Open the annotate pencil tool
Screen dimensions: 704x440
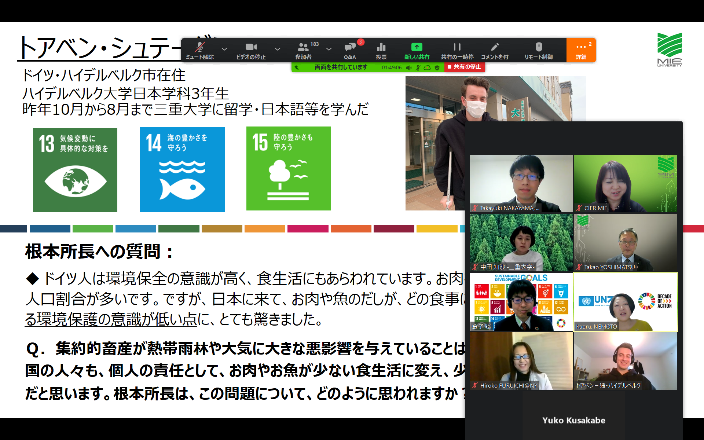coord(495,50)
